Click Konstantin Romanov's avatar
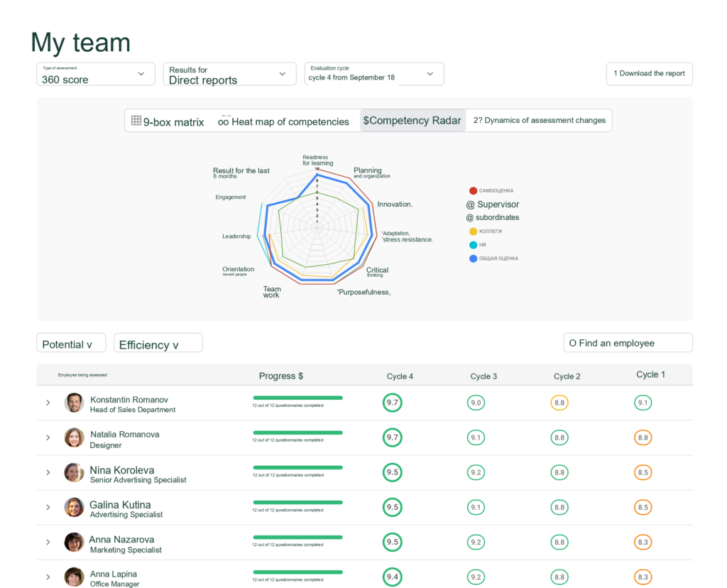Image resolution: width=727 pixels, height=588 pixels. [74, 403]
